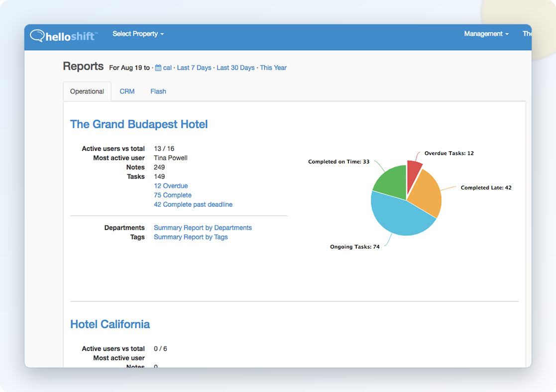556x392 pixels.
Task: Click the Completed Late: 42 chart label
Action: pyautogui.click(x=486, y=188)
